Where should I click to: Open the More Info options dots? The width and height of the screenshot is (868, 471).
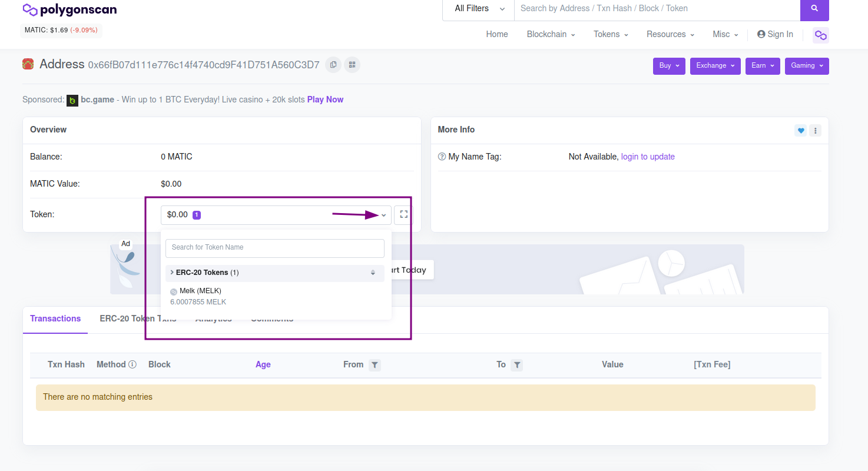click(x=815, y=131)
